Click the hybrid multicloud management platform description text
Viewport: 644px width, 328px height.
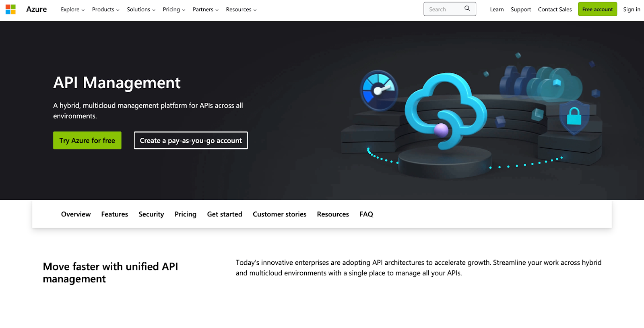click(x=148, y=111)
